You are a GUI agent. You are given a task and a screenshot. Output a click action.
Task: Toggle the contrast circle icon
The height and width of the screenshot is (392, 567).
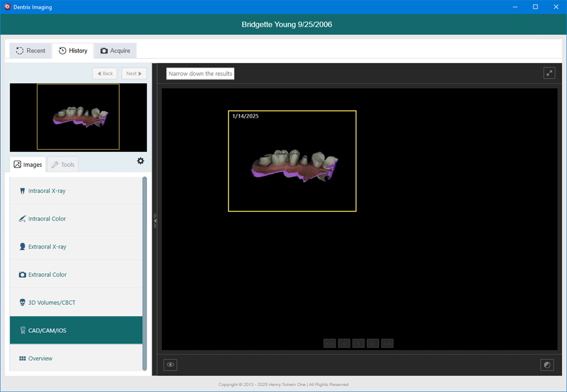click(547, 365)
